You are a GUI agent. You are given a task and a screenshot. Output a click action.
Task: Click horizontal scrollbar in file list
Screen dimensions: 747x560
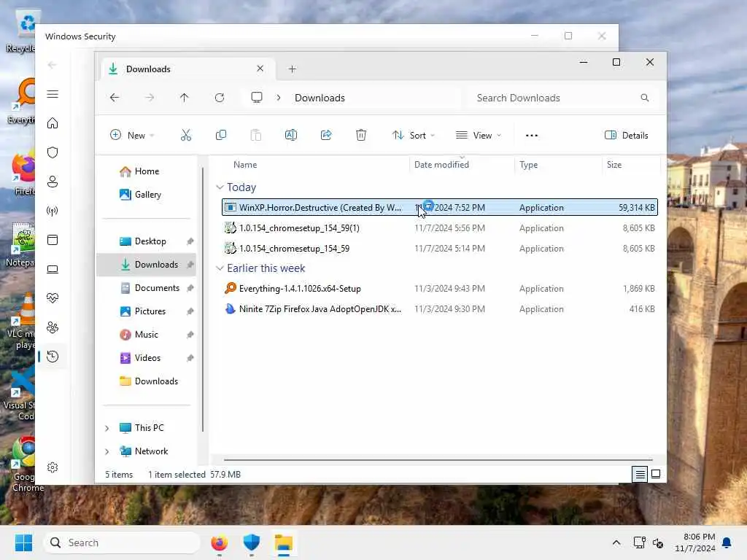tap(438, 460)
